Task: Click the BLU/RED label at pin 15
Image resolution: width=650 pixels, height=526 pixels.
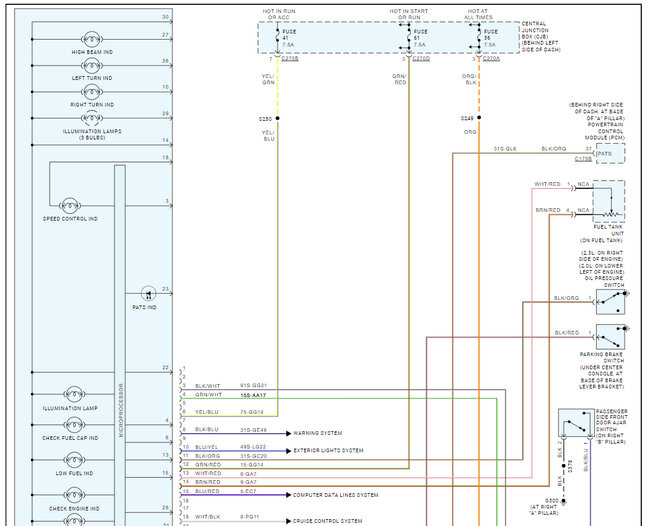Action: pos(207,491)
